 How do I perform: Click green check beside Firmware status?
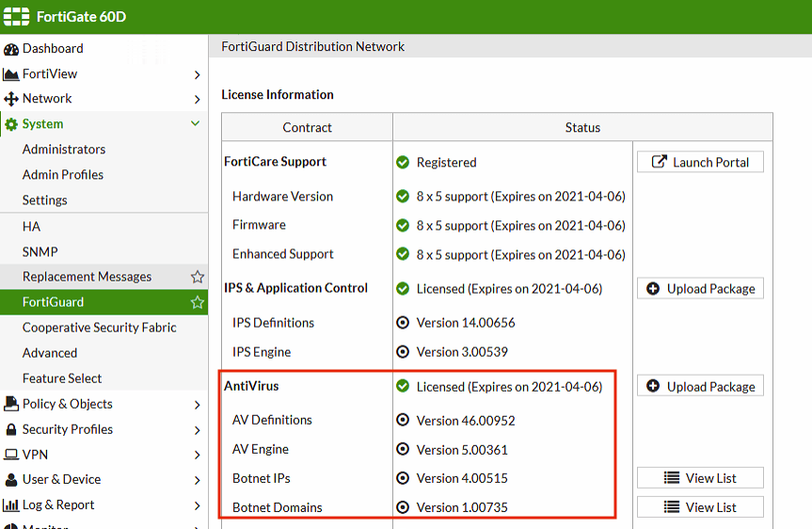point(403,225)
